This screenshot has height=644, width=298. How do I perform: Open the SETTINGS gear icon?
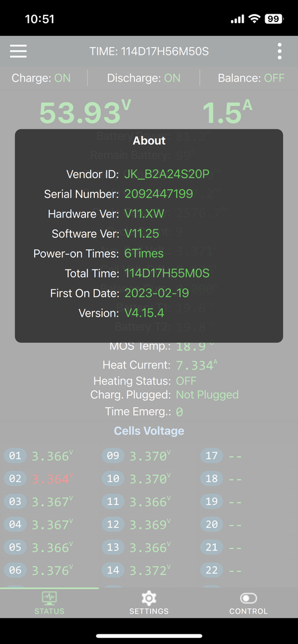tap(149, 597)
